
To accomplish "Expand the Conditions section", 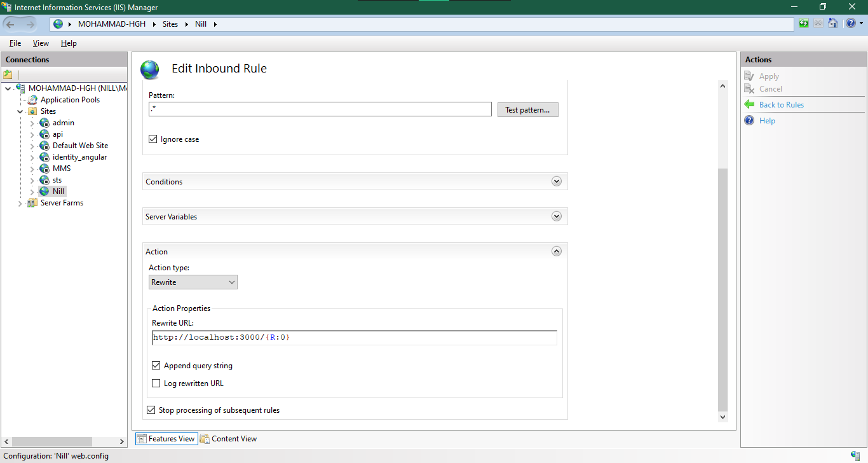I will point(557,181).
